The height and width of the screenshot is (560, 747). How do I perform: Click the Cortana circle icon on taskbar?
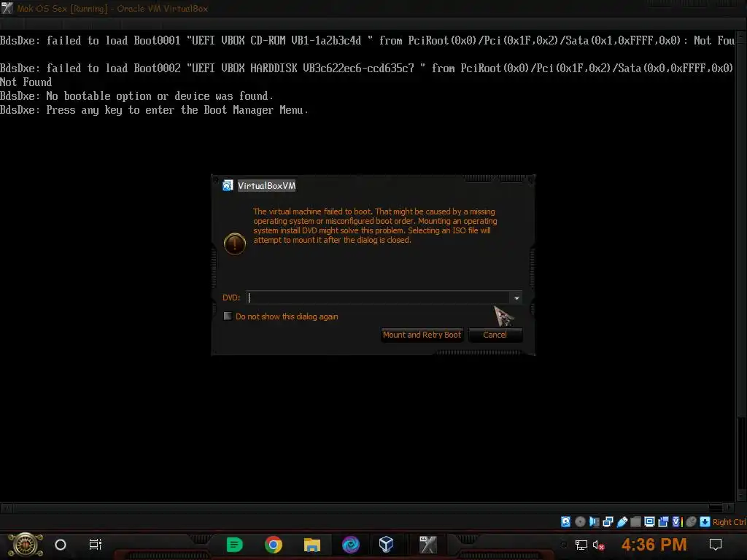pyautogui.click(x=61, y=544)
